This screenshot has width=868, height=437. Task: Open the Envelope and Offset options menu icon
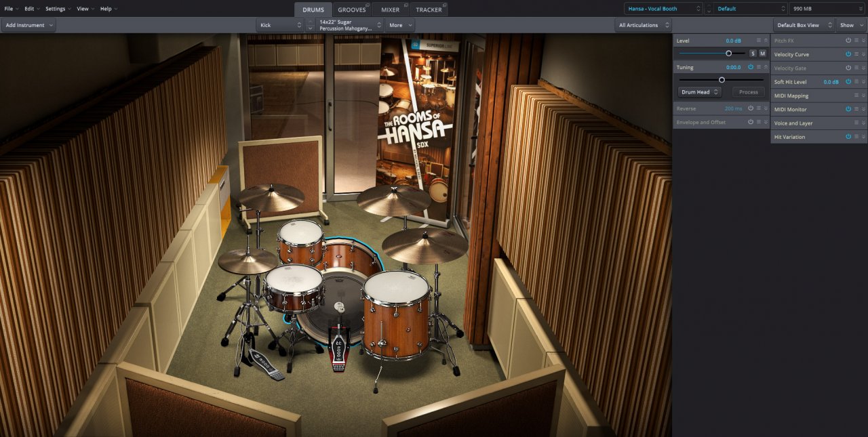(759, 122)
